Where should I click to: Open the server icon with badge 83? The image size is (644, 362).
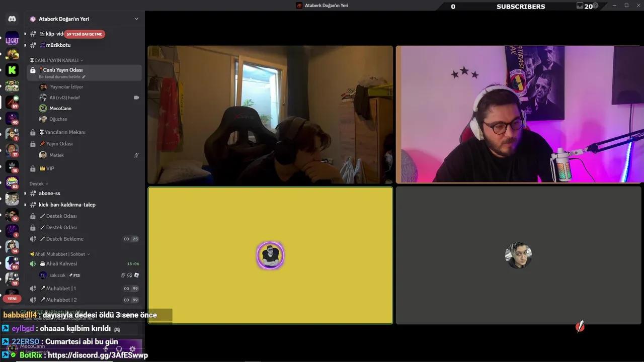click(12, 182)
